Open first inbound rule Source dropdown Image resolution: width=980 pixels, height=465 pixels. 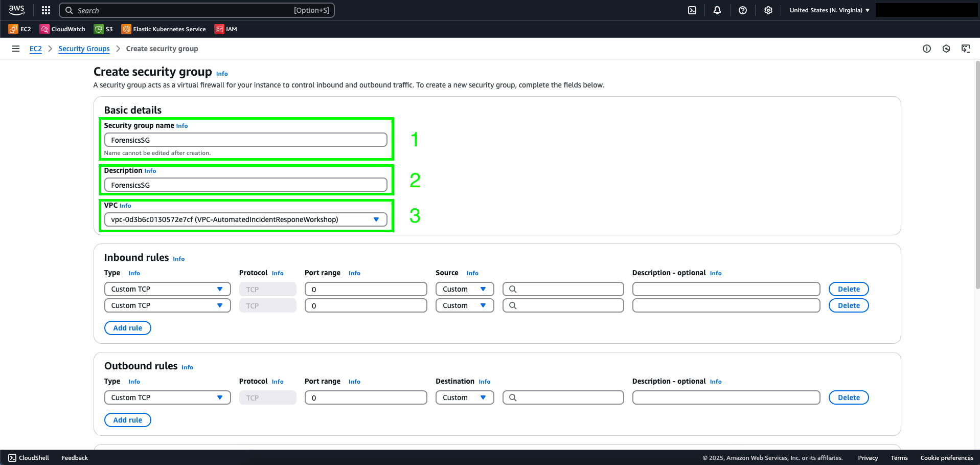[x=465, y=289]
